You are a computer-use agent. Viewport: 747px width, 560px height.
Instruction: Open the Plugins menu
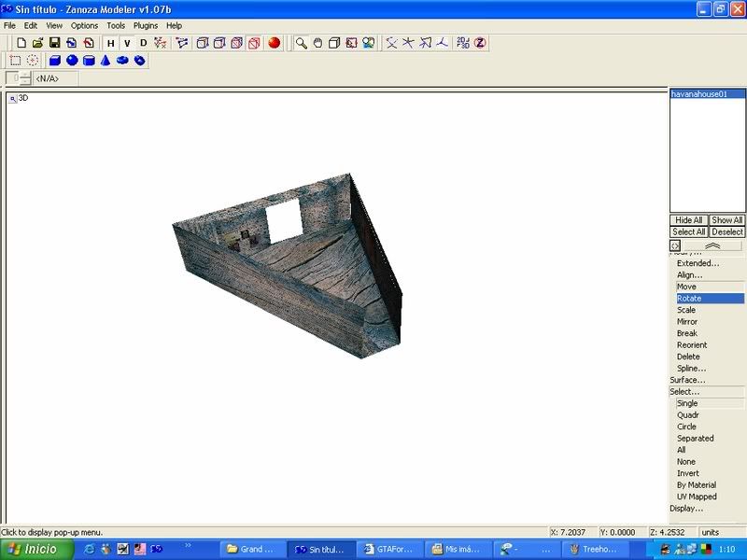point(146,26)
